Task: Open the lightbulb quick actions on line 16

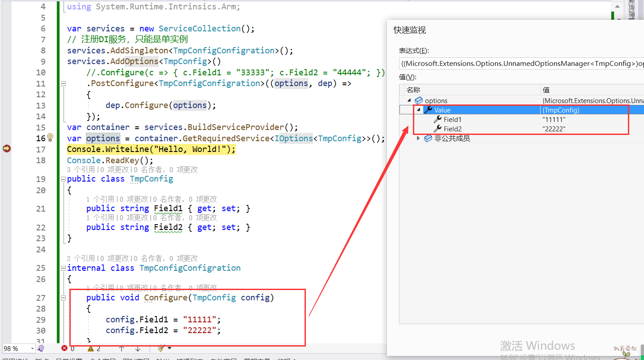Action: (50, 138)
